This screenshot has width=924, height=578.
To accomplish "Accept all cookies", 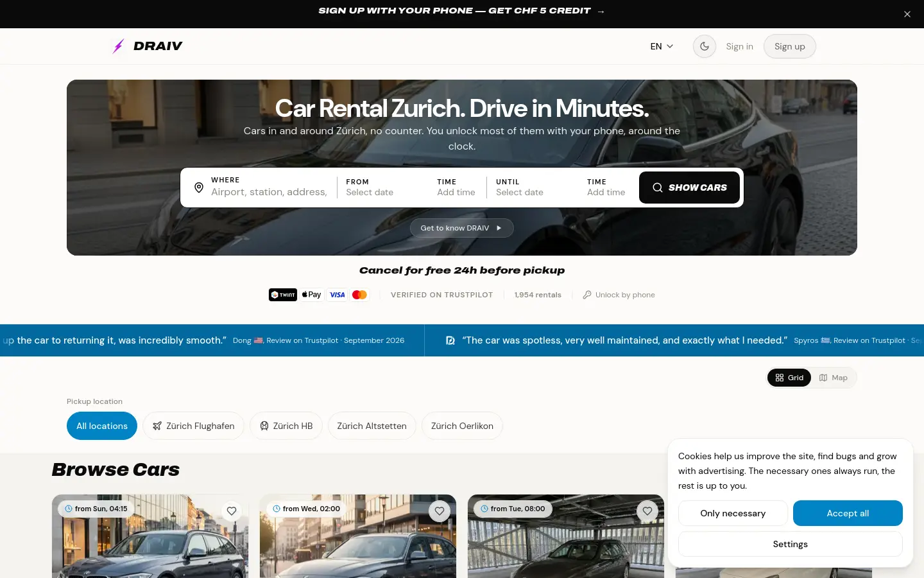I will pyautogui.click(x=848, y=513).
